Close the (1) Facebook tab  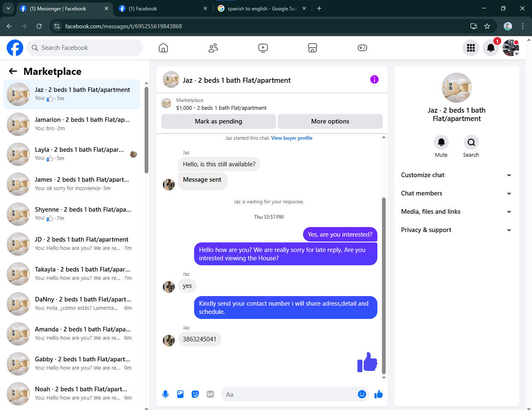coord(205,8)
